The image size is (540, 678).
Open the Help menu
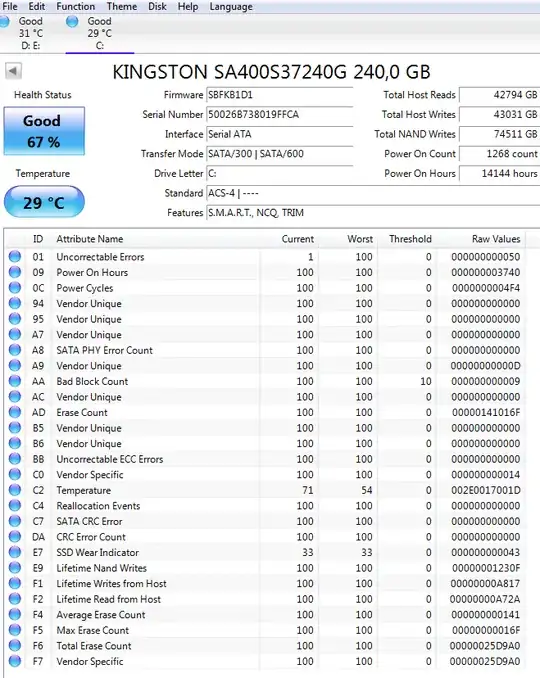188,6
